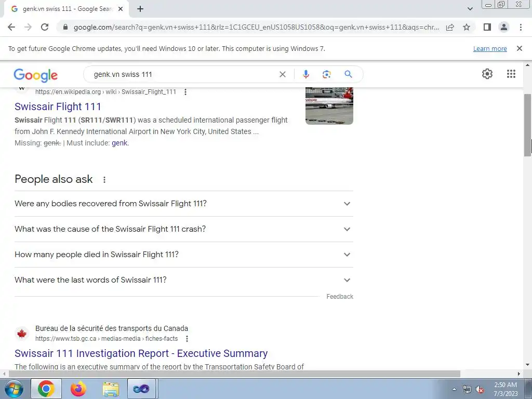This screenshot has width=532, height=399.
Task: Click the muted volume tray icon
Action: (x=480, y=390)
